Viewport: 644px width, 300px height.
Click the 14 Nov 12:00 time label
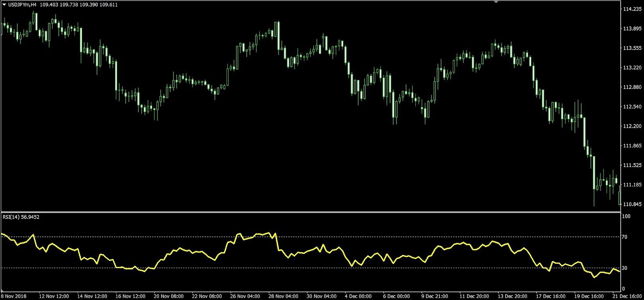(92, 296)
